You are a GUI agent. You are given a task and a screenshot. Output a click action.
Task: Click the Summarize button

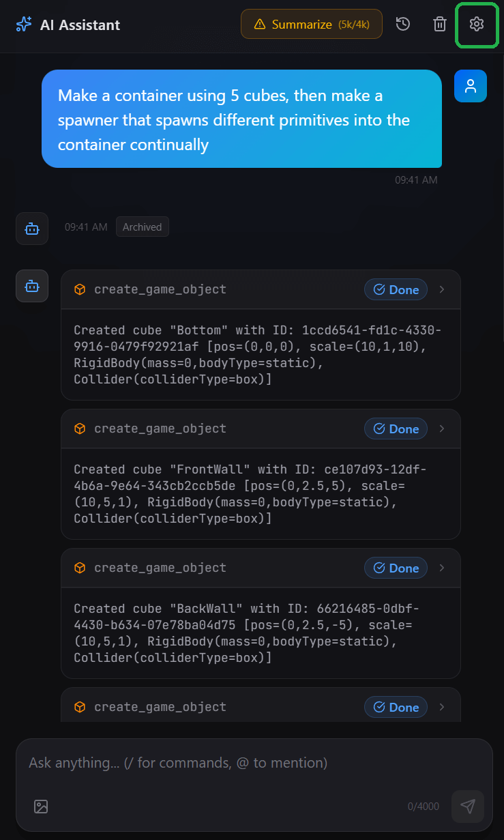point(312,24)
